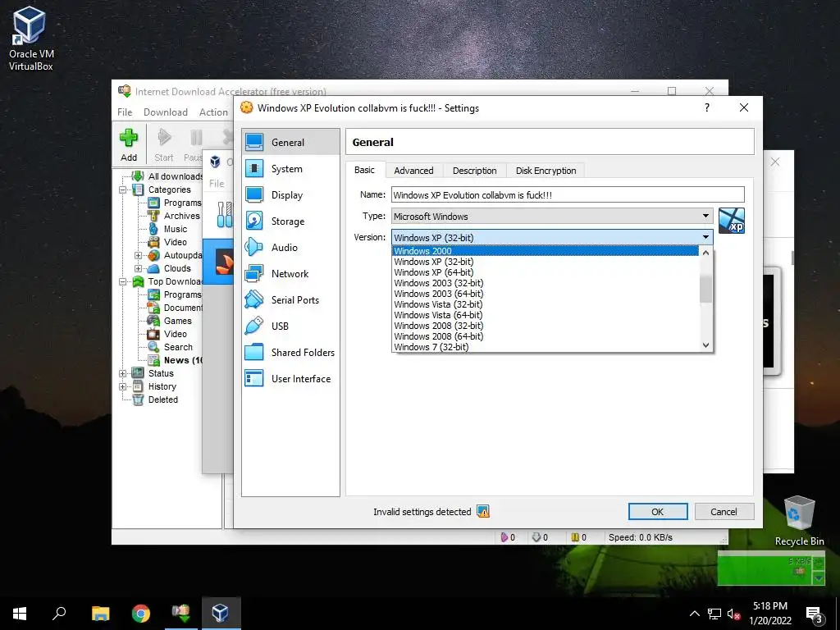Open the Display settings category
Image resolution: width=840 pixels, height=630 pixels.
[290, 194]
